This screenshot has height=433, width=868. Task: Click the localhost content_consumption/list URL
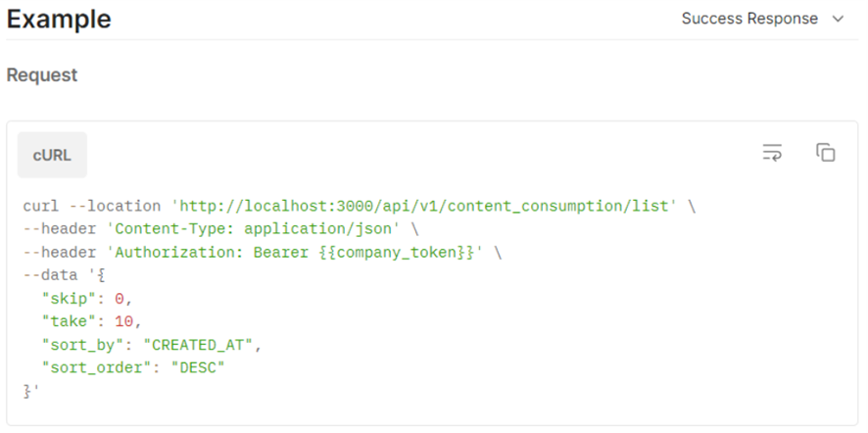[424, 207]
